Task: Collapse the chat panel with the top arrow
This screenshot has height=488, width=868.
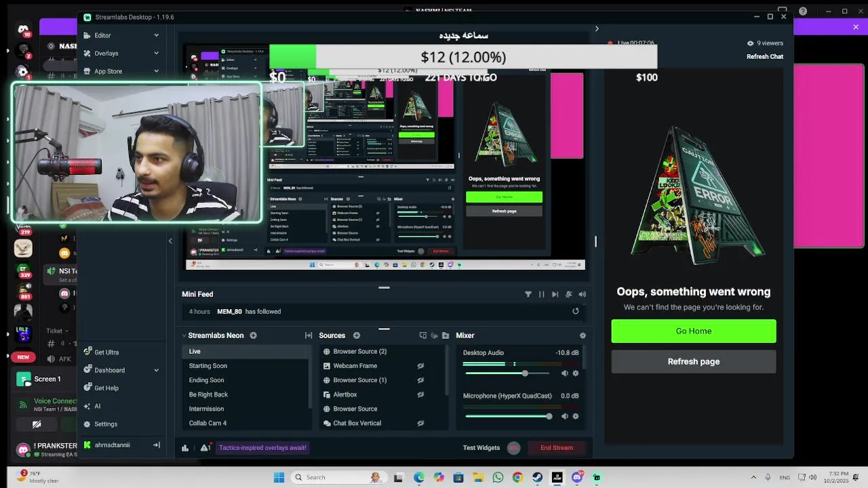Action: pyautogui.click(x=597, y=28)
